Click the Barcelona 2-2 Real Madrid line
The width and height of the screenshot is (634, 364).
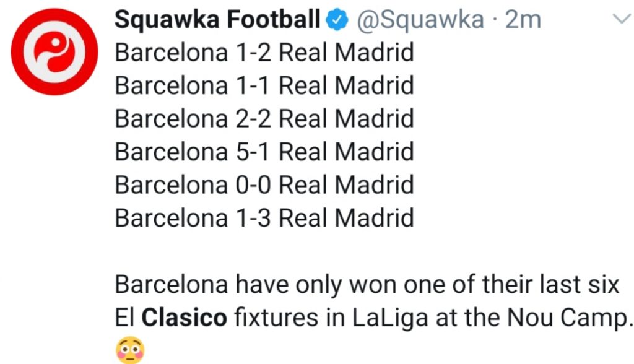coord(264,118)
